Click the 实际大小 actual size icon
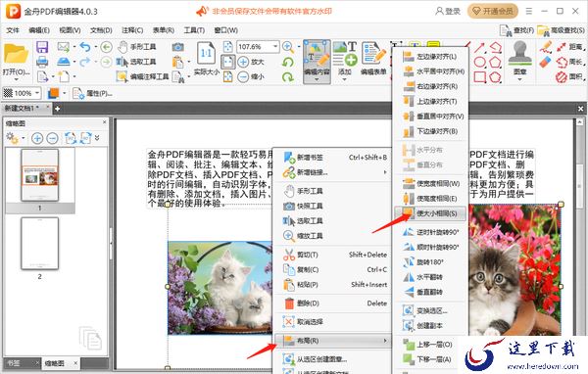Viewport: 588px width, 374px height. tap(206, 58)
